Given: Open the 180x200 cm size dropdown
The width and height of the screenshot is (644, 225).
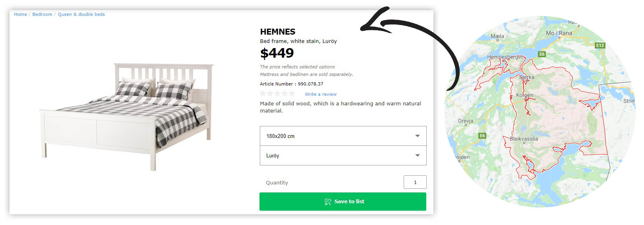Looking at the screenshot, I should (x=338, y=136).
